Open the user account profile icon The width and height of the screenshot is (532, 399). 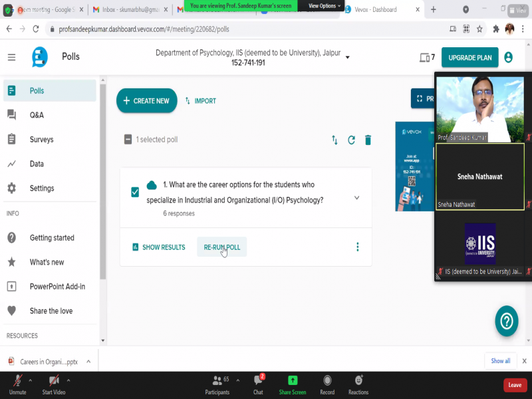tap(509, 58)
